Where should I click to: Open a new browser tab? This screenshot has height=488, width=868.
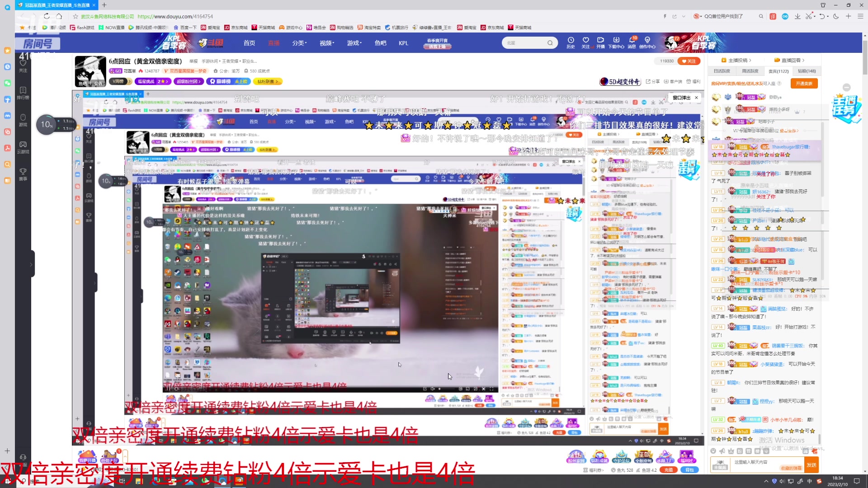coord(104,5)
